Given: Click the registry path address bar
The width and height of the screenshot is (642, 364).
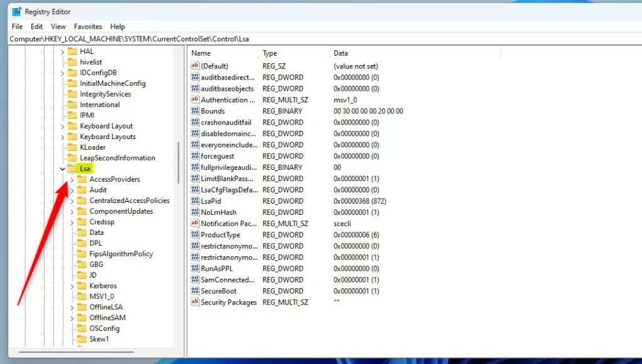Looking at the screenshot, I should pos(325,39).
